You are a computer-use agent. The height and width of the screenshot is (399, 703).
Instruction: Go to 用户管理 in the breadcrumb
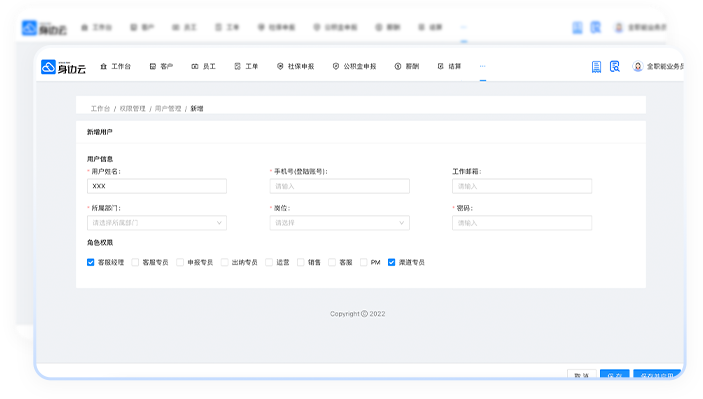(168, 108)
